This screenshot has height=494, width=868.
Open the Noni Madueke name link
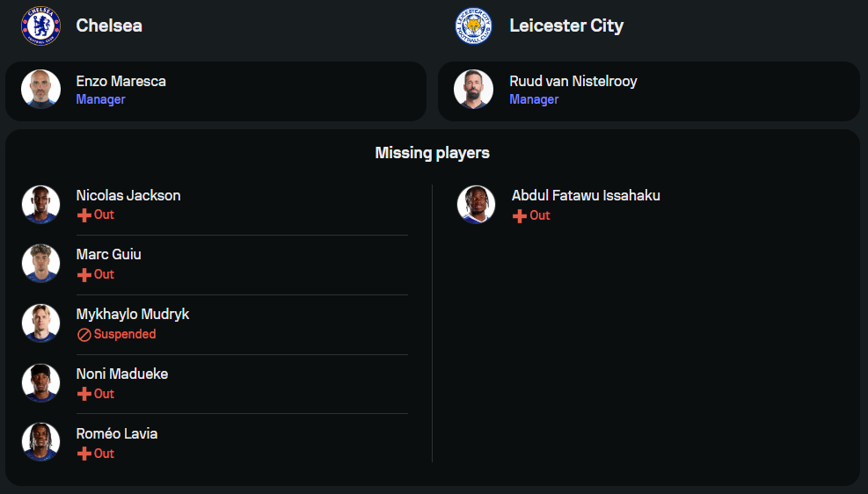pos(122,374)
